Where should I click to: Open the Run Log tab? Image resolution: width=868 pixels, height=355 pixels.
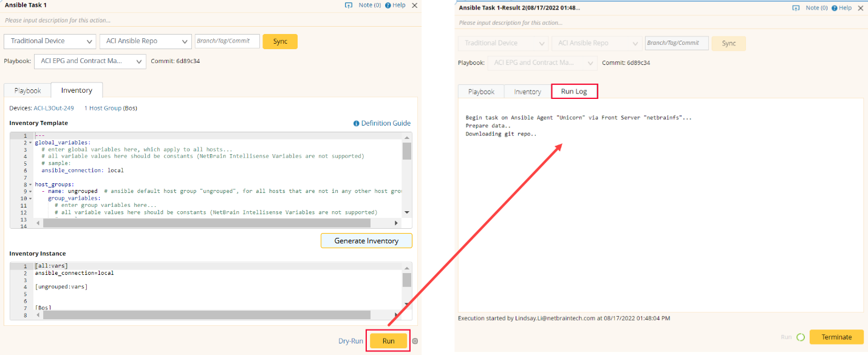tap(574, 92)
